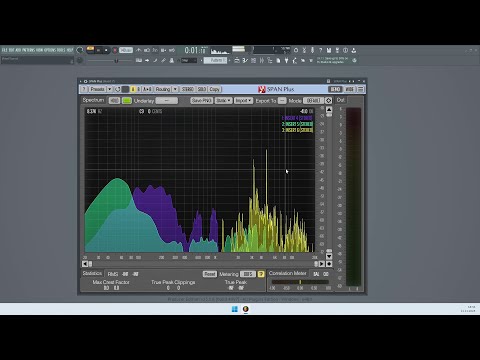This screenshot has width=480, height=360.
Task: Open the Mode DEFAULT selector
Action: click(313, 101)
